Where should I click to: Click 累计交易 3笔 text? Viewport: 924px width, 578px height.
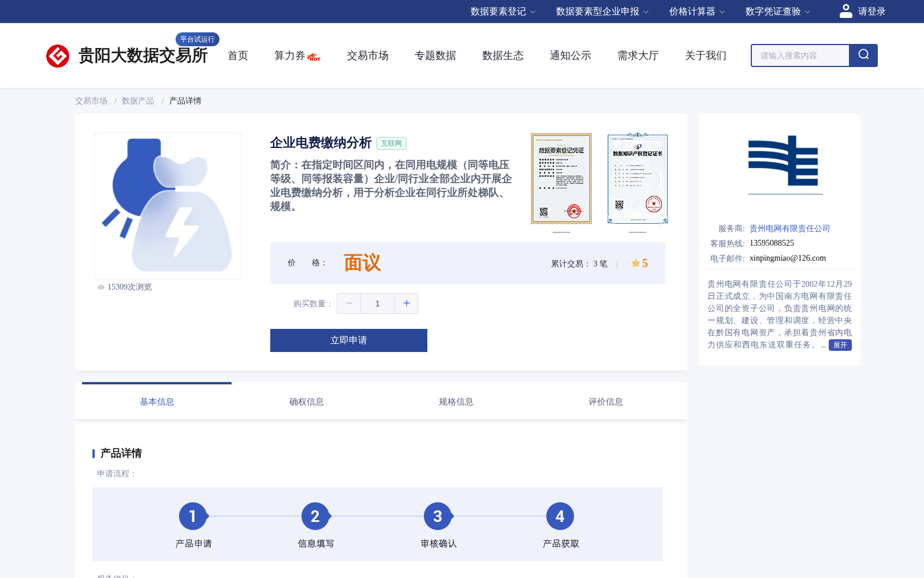pos(579,264)
